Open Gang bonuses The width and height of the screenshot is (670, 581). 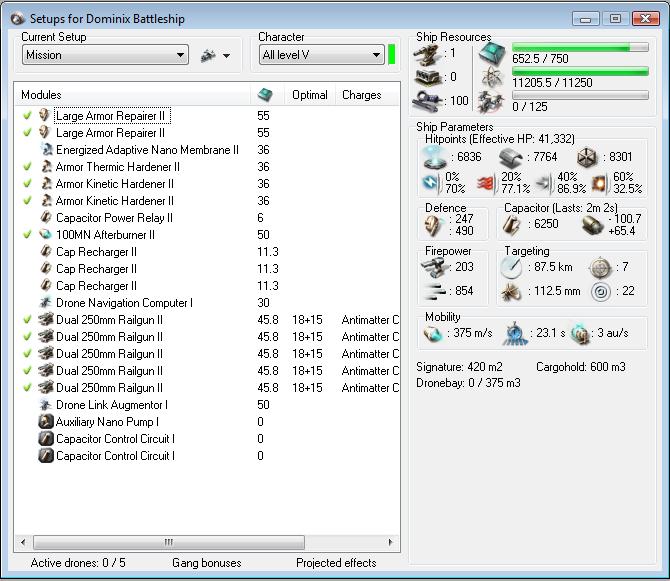click(207, 563)
